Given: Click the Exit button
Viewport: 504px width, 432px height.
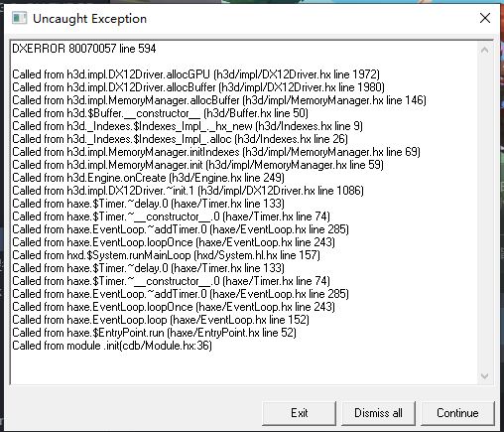Looking at the screenshot, I should point(299,413).
